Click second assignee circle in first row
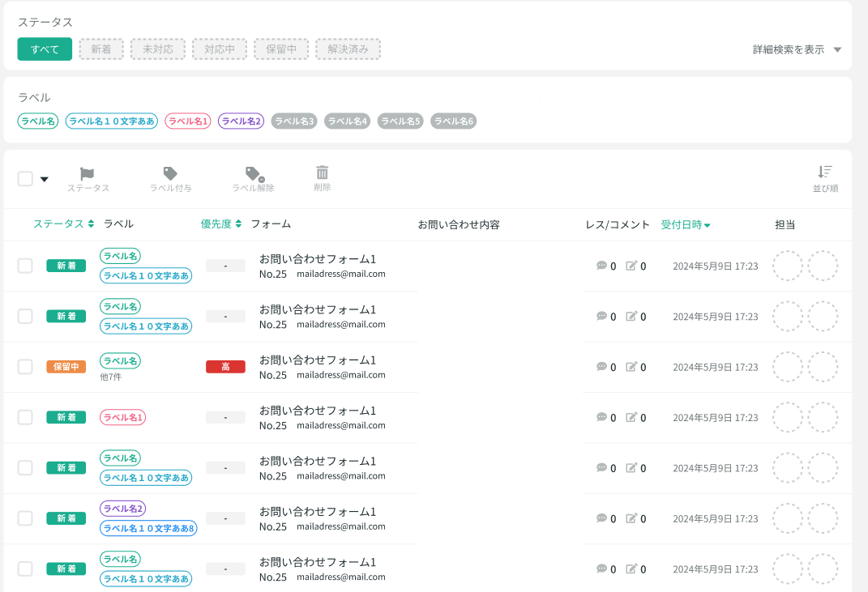Image resolution: width=868 pixels, height=592 pixels. tap(823, 266)
